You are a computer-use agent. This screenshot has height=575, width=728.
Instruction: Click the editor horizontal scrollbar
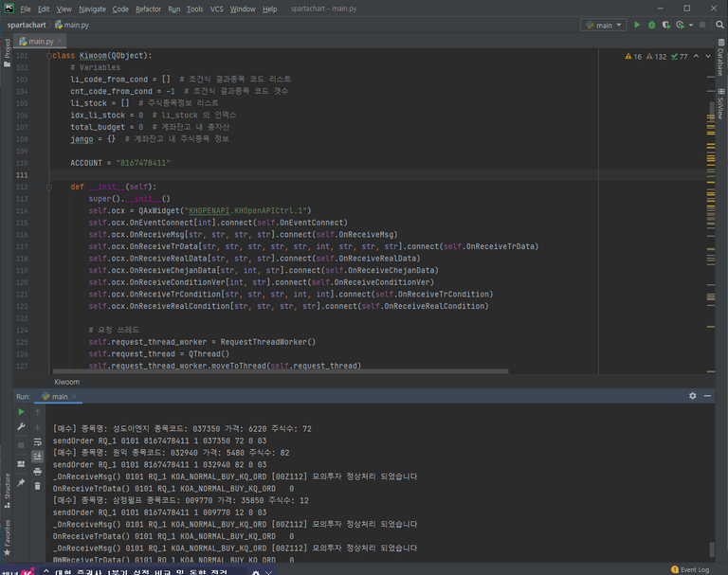pyautogui.click(x=281, y=371)
